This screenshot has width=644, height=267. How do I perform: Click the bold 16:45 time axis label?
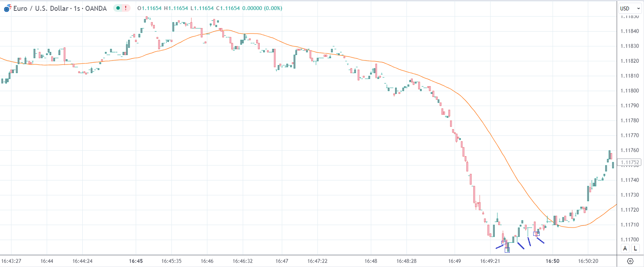click(136, 261)
